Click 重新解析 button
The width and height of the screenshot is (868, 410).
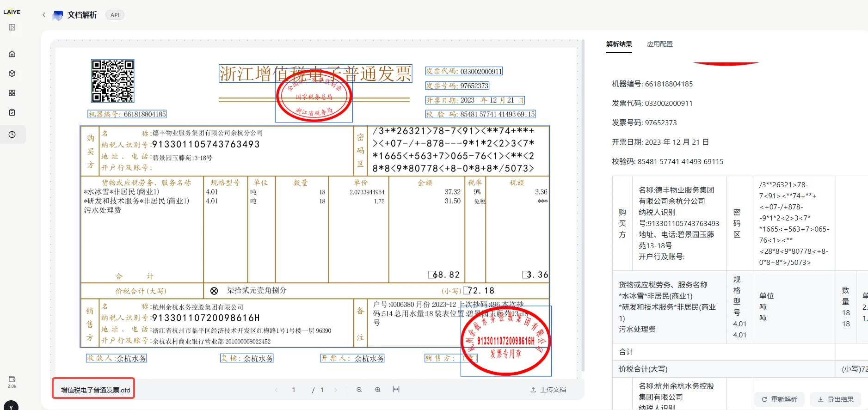point(779,399)
